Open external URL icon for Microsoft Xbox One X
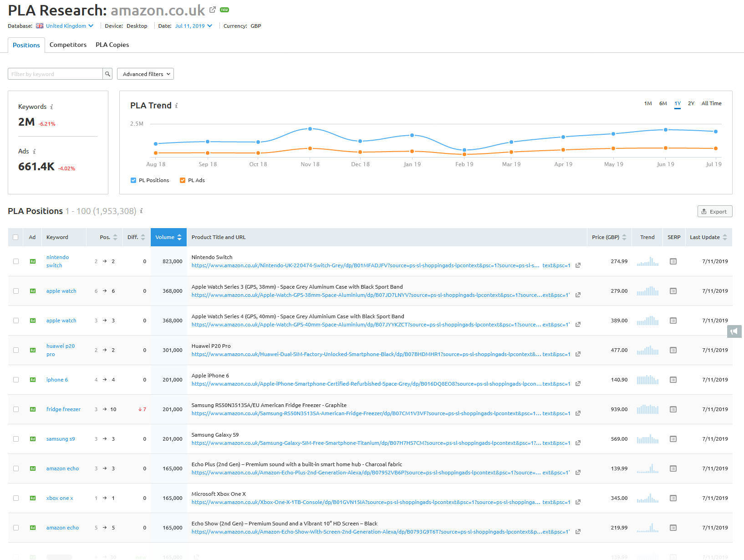This screenshot has height=560, width=744. tap(578, 502)
